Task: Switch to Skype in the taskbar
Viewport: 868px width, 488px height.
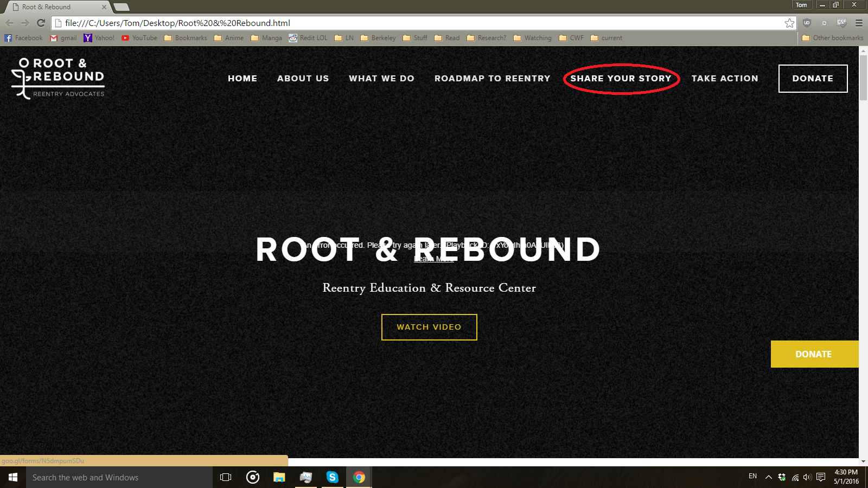Action: (332, 477)
